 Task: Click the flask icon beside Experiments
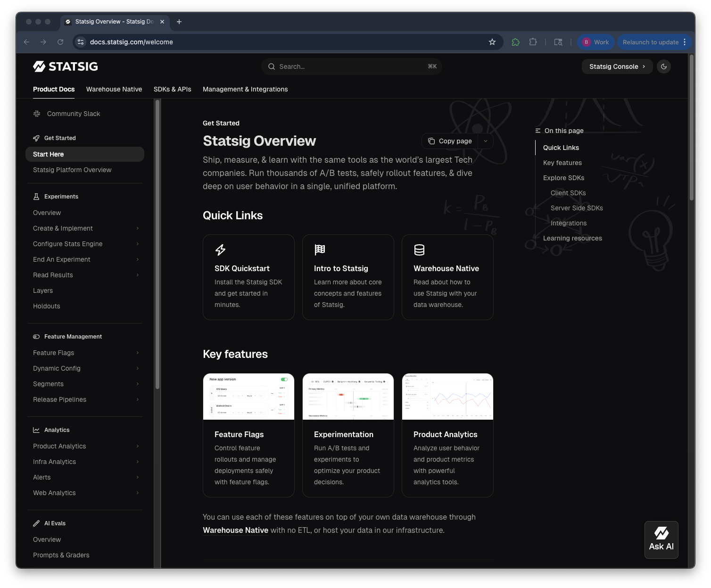coord(36,197)
